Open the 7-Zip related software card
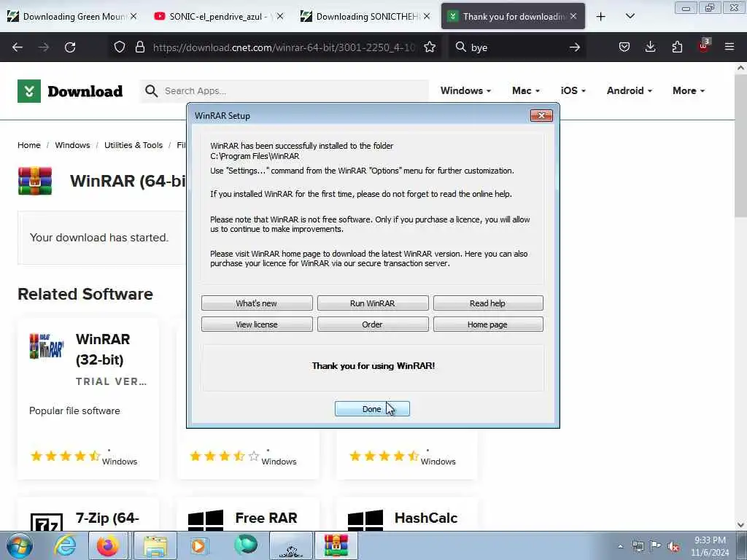The width and height of the screenshot is (747, 560). click(x=88, y=514)
